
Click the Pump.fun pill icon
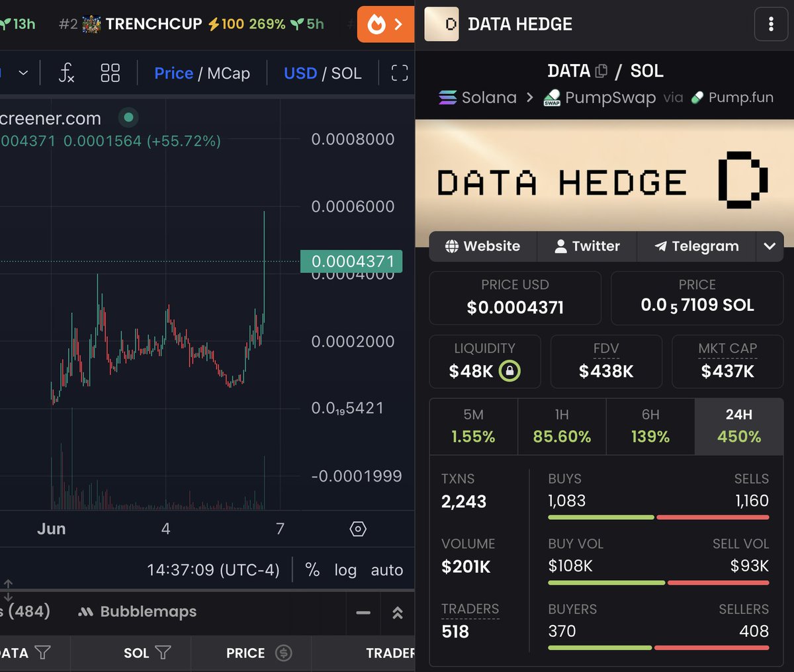coord(697,98)
